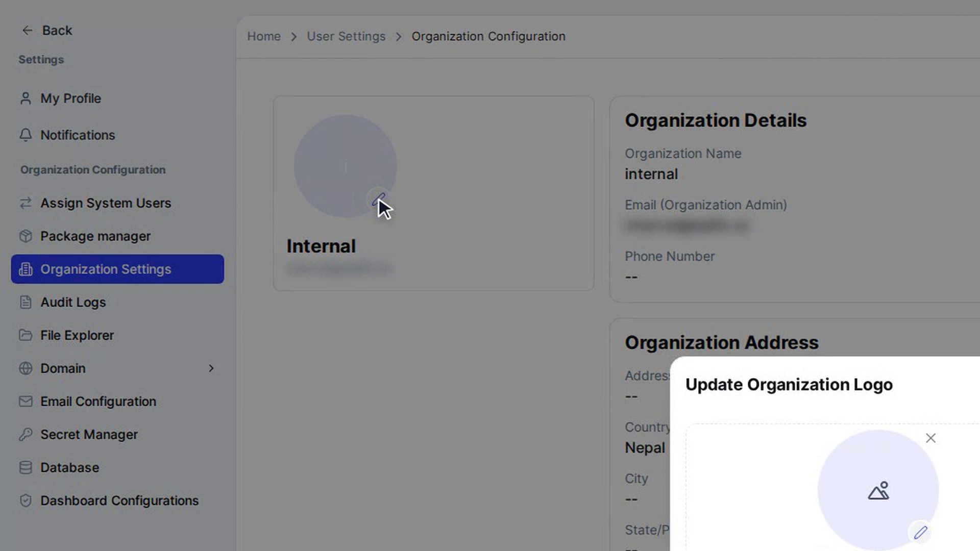Click the pencil icon on the Internal avatar

[x=378, y=199]
